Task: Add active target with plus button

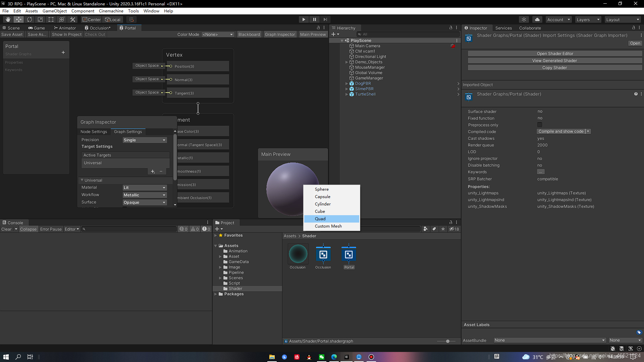Action: [153, 171]
